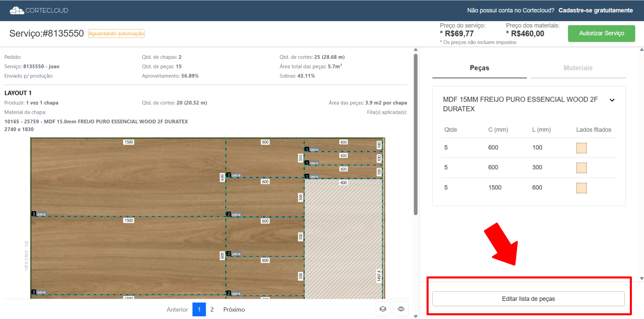The width and height of the screenshot is (644, 319).
Task: Click the Aguardando autorização status badge
Action: [116, 33]
